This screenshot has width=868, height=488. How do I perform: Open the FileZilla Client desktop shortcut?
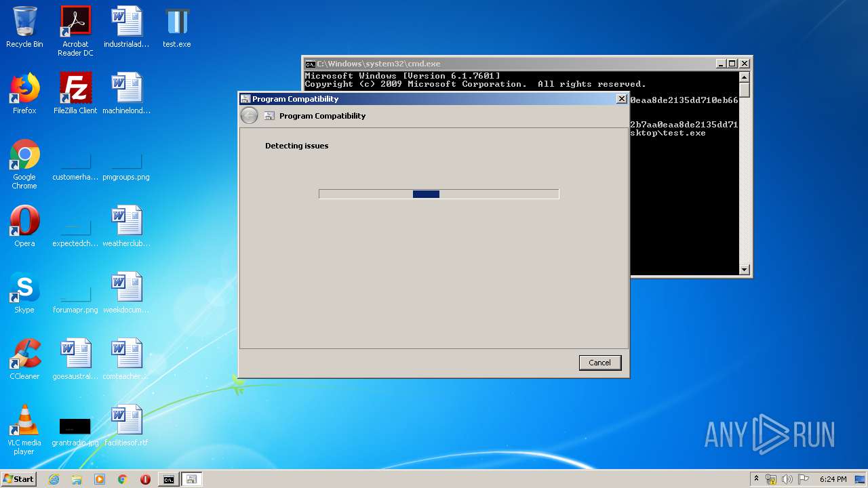[75, 94]
